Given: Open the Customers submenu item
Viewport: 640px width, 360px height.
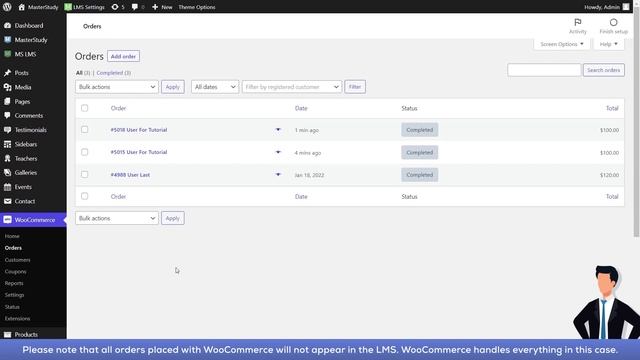Looking at the screenshot, I should tap(18, 260).
